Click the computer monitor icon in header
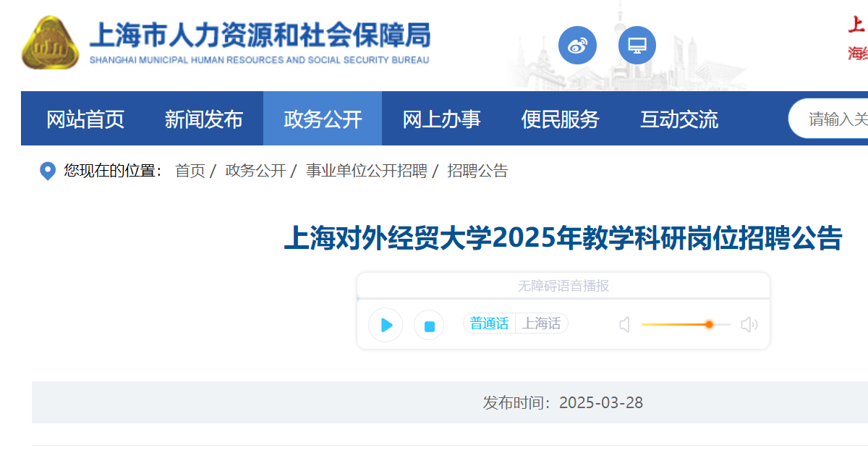 coord(637,46)
